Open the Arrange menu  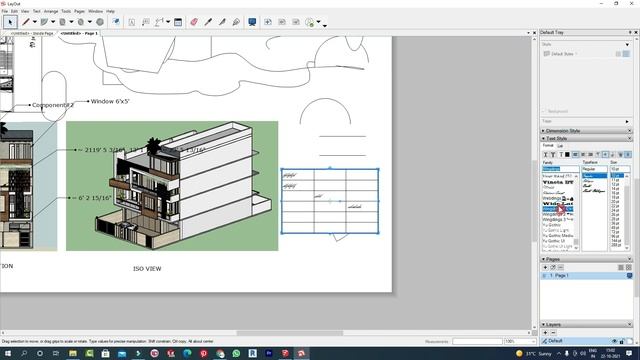(51, 11)
